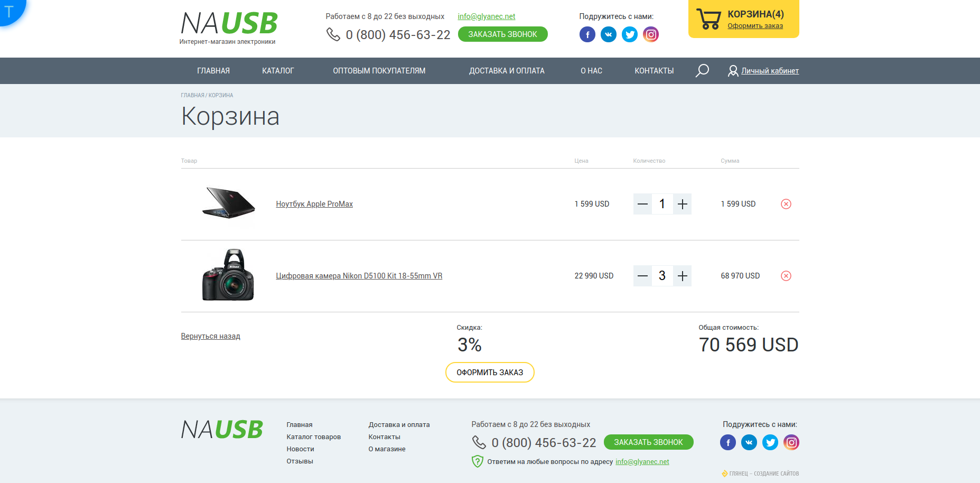The image size is (980, 483).
Task: Click the Оформить заказ link in the cart box
Action: point(755,26)
